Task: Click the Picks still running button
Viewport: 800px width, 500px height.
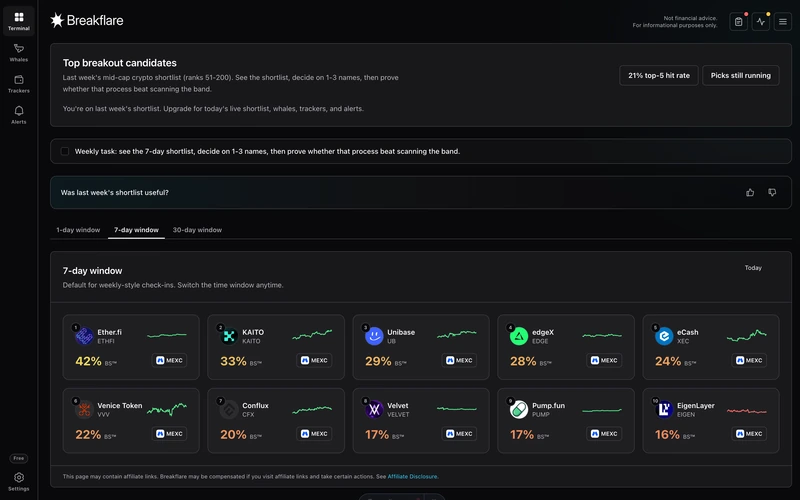Action: coord(740,75)
